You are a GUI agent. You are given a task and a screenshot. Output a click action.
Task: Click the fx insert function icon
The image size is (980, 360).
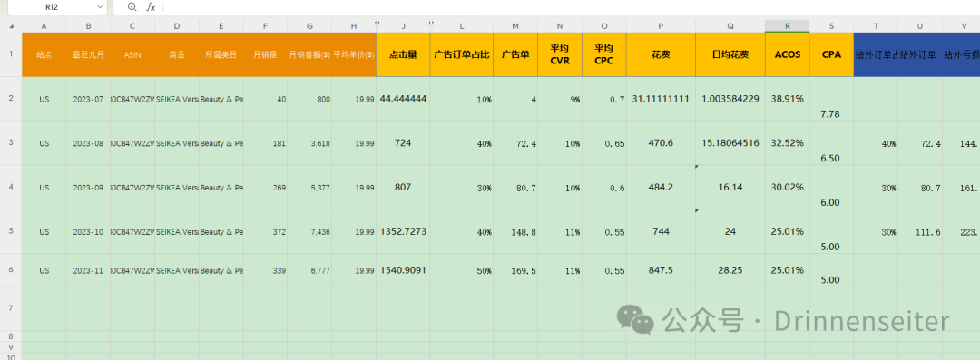151,7
